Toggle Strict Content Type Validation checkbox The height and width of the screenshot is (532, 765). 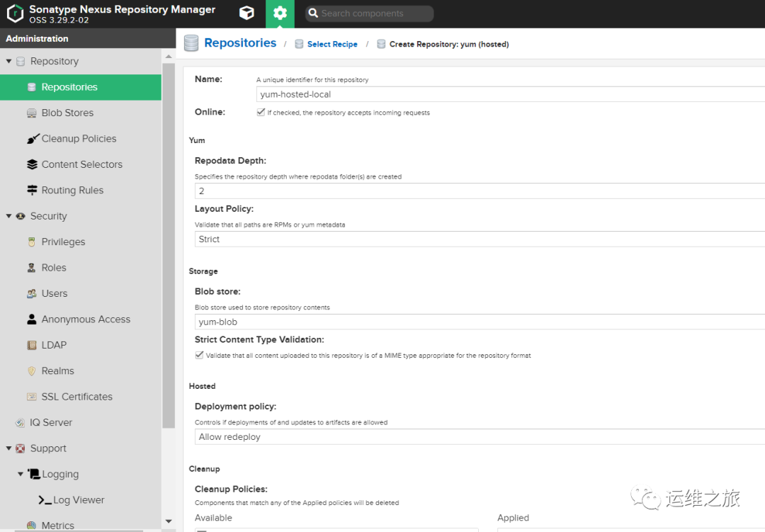click(x=199, y=356)
